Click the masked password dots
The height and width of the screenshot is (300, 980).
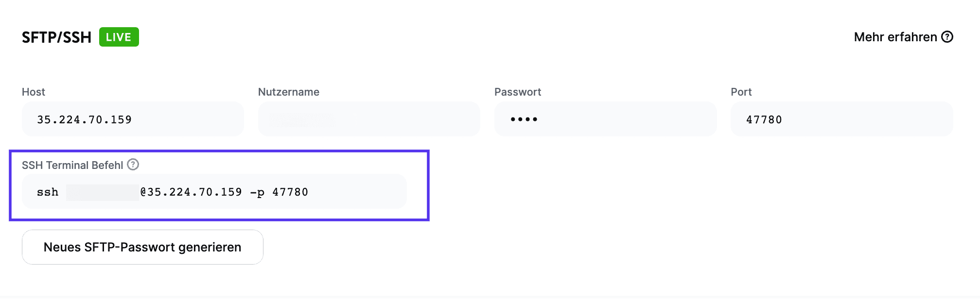(x=524, y=119)
